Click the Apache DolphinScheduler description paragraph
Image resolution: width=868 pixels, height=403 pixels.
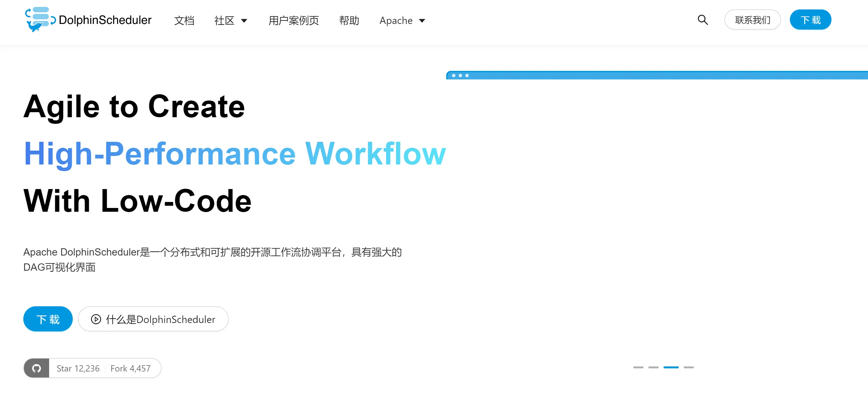(x=212, y=259)
